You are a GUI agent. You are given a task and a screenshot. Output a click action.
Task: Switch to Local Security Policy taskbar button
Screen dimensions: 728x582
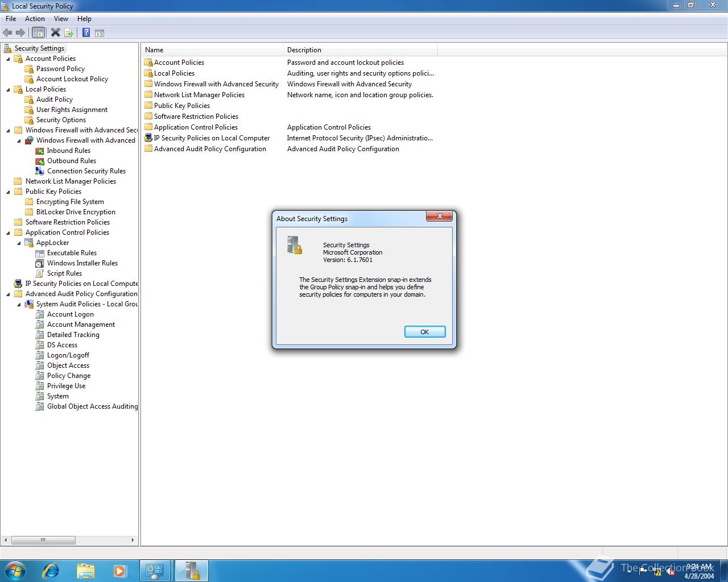point(191,571)
